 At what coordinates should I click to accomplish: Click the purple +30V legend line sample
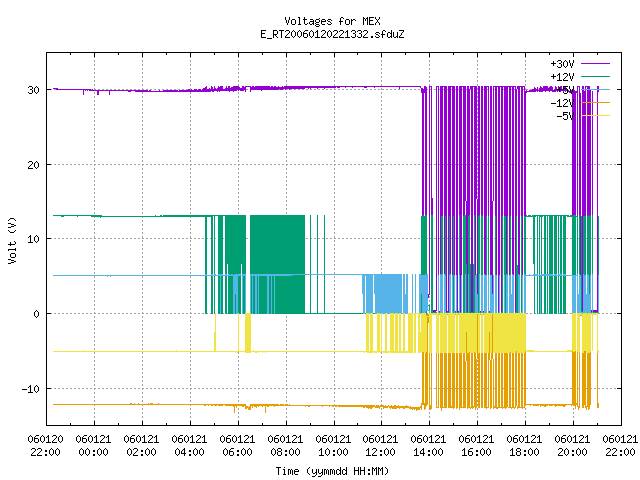(595, 64)
